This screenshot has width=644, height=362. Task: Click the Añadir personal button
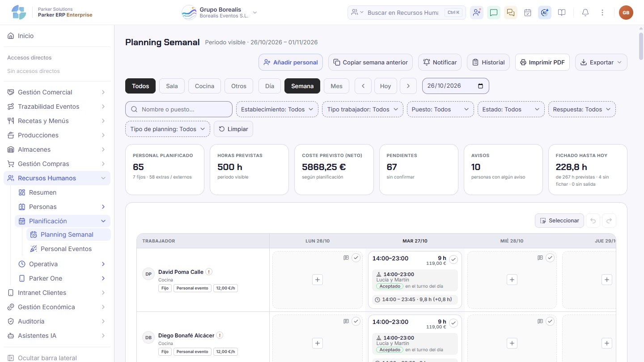[x=291, y=62]
